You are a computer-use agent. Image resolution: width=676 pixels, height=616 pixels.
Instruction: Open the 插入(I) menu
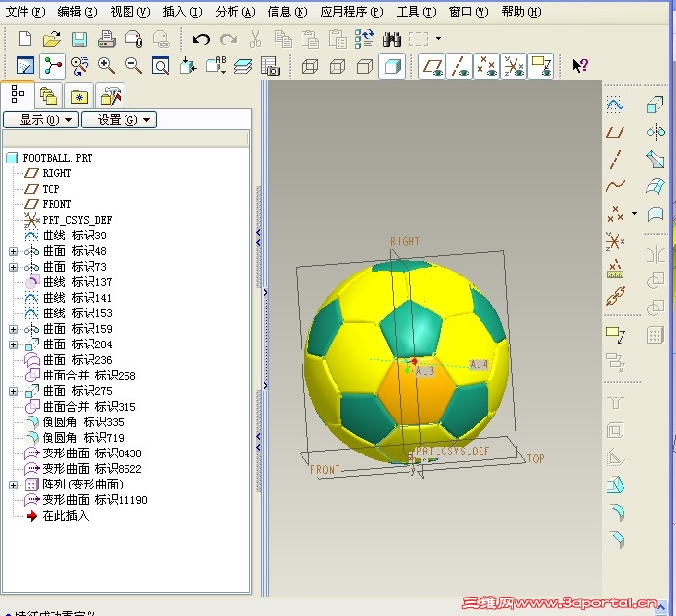coord(183,12)
